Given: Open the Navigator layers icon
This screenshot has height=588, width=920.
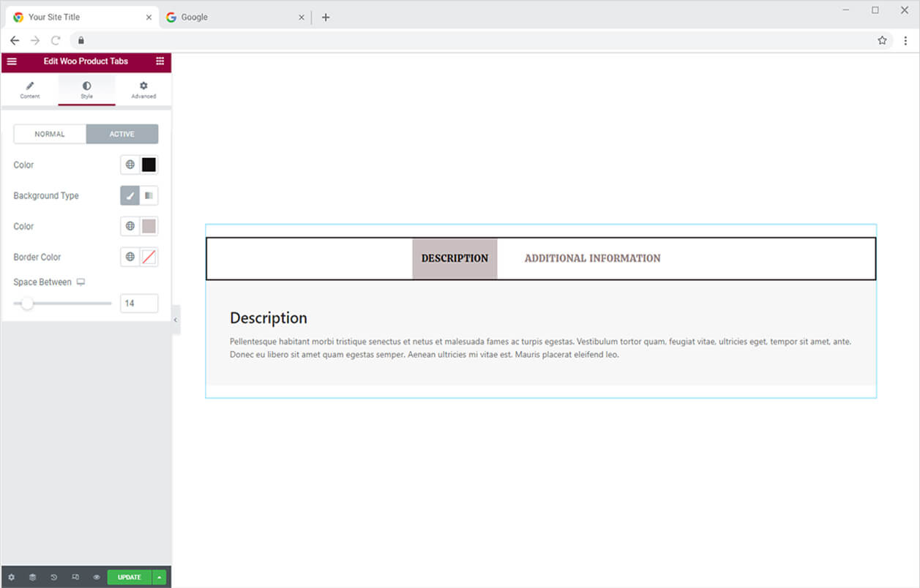Looking at the screenshot, I should (32, 577).
